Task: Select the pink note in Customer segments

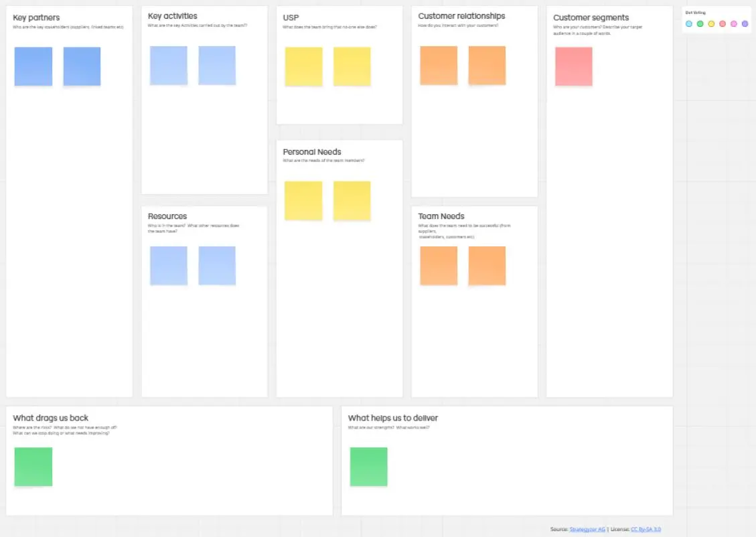Action: click(573, 66)
